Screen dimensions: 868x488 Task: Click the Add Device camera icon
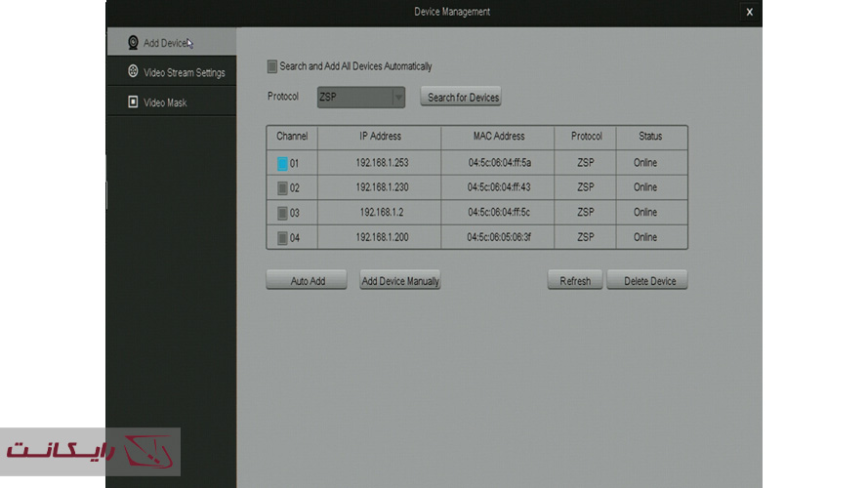(134, 43)
